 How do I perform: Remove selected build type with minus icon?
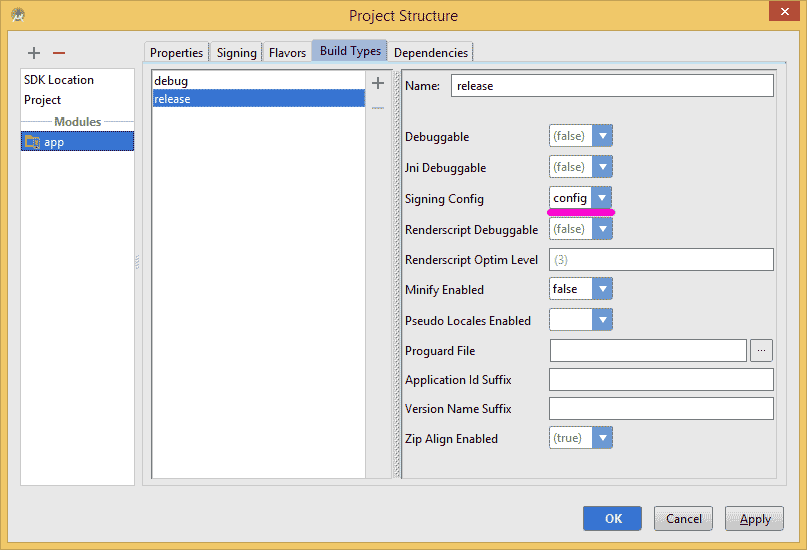(x=378, y=107)
